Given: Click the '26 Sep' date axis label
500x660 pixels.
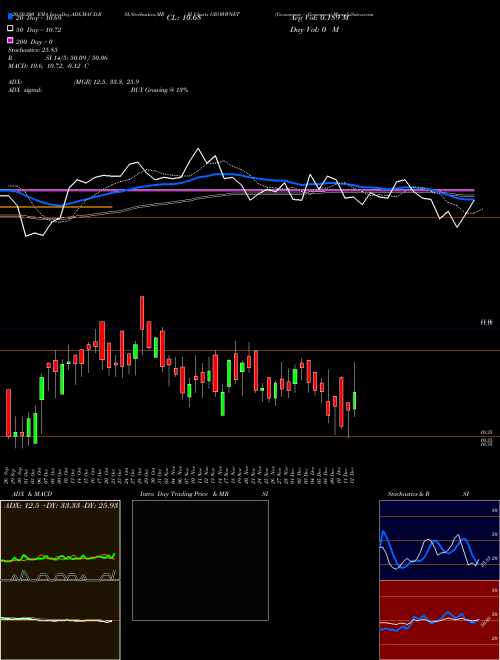Looking at the screenshot, I should coord(8,476).
